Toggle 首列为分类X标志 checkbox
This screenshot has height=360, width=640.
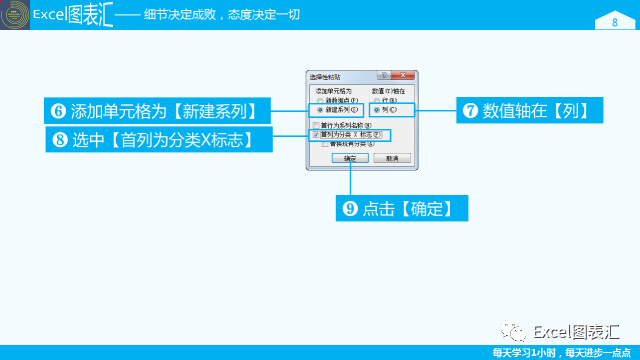coord(316,135)
